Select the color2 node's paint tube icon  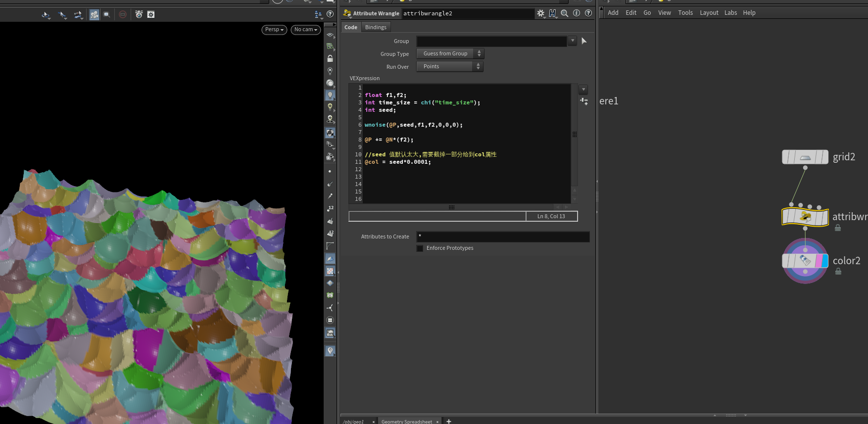(x=805, y=261)
